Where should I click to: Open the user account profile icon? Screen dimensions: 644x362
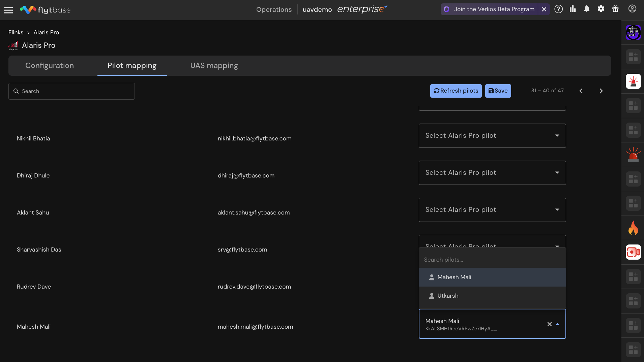coord(632,9)
